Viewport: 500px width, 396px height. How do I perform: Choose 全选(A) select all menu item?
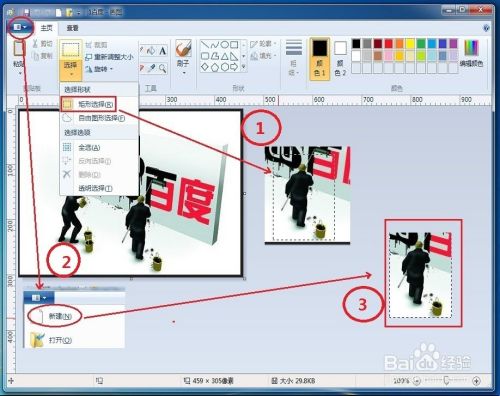pyautogui.click(x=99, y=147)
